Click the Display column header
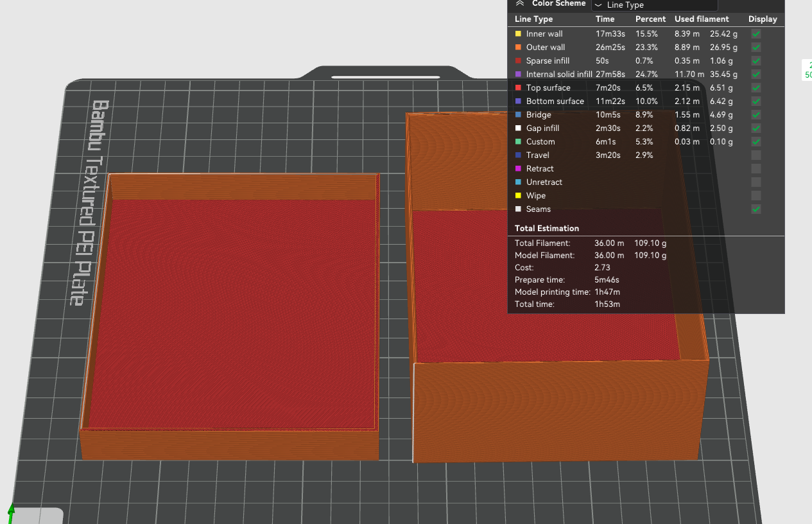The height and width of the screenshot is (524, 812). coord(763,19)
